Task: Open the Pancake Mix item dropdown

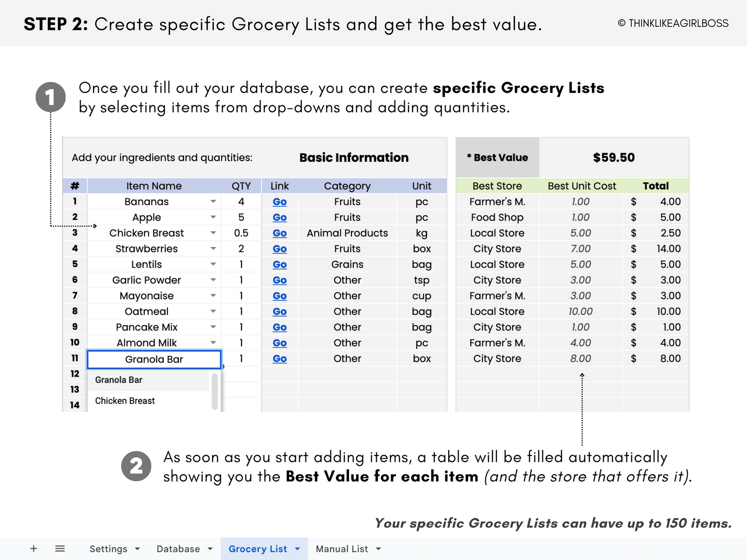Action: (x=213, y=327)
